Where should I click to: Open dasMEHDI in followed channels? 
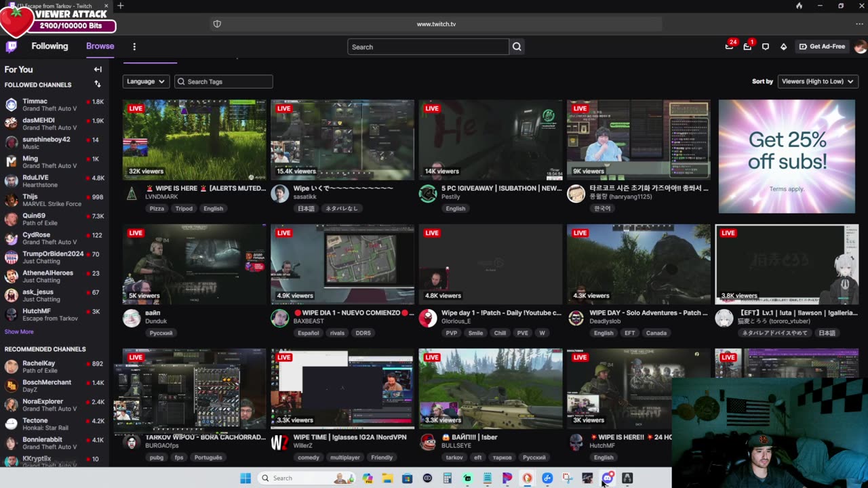(x=54, y=123)
